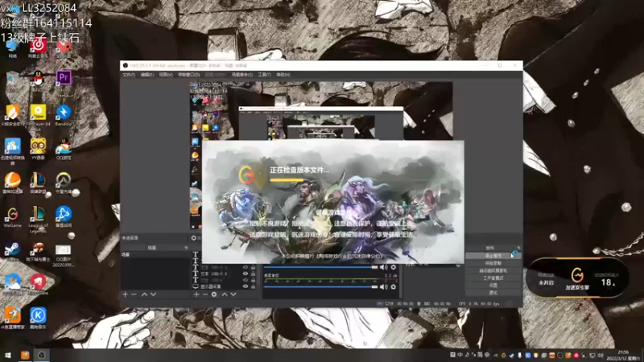Open settings gear of upper mixer audio track

point(394,267)
